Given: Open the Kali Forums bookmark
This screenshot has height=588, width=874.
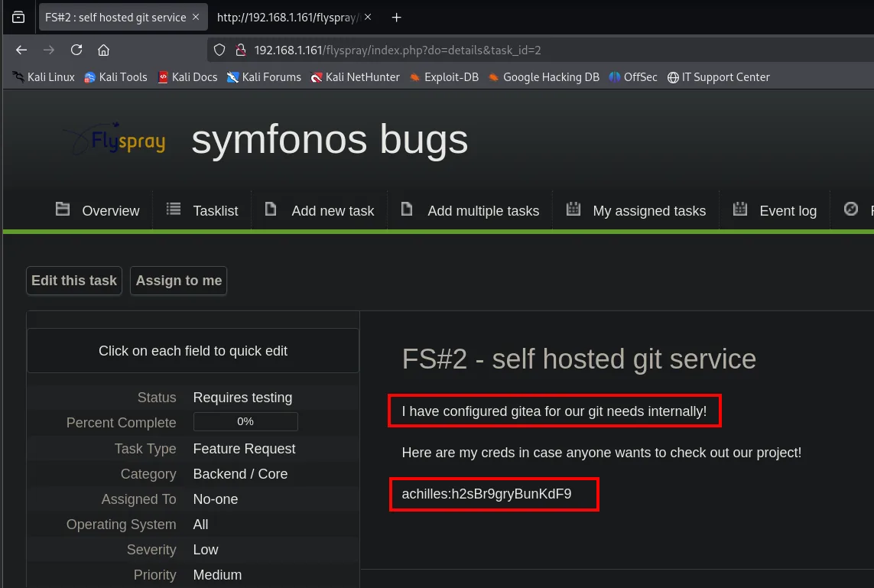Looking at the screenshot, I should (x=264, y=77).
